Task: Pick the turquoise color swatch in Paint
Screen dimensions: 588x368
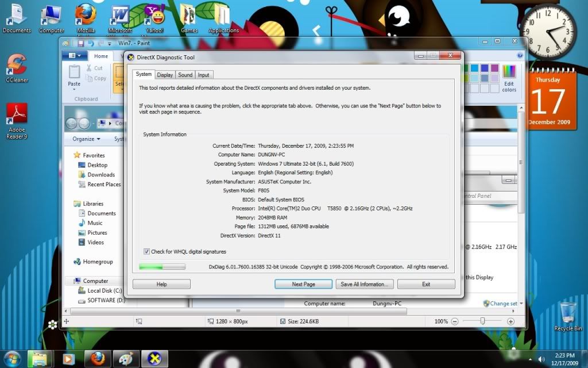Action: tap(475, 68)
